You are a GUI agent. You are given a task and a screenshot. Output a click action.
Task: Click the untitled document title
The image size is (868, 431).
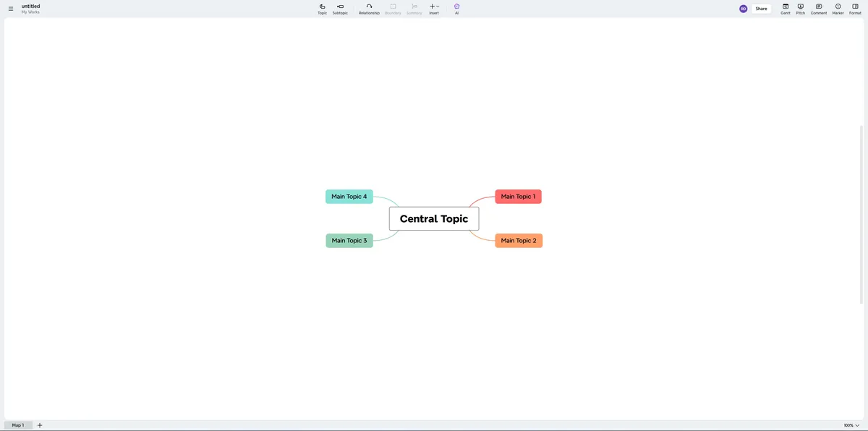(x=30, y=6)
